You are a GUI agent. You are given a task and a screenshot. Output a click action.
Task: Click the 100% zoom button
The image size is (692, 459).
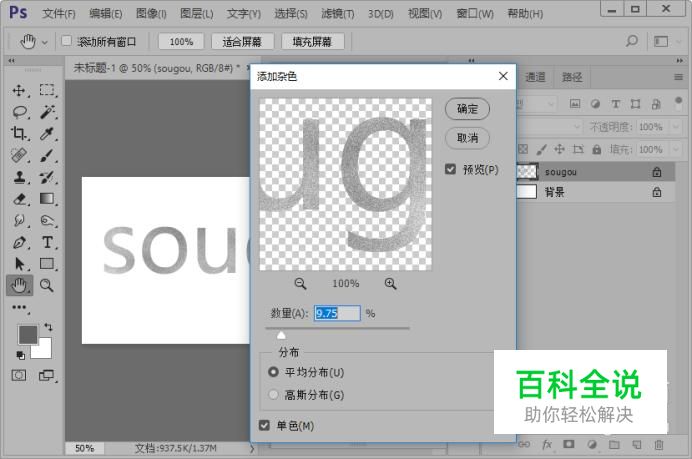tap(181, 41)
